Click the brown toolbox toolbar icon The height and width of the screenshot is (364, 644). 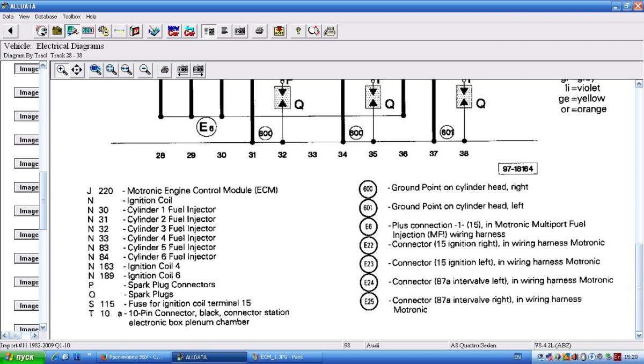pos(57,31)
